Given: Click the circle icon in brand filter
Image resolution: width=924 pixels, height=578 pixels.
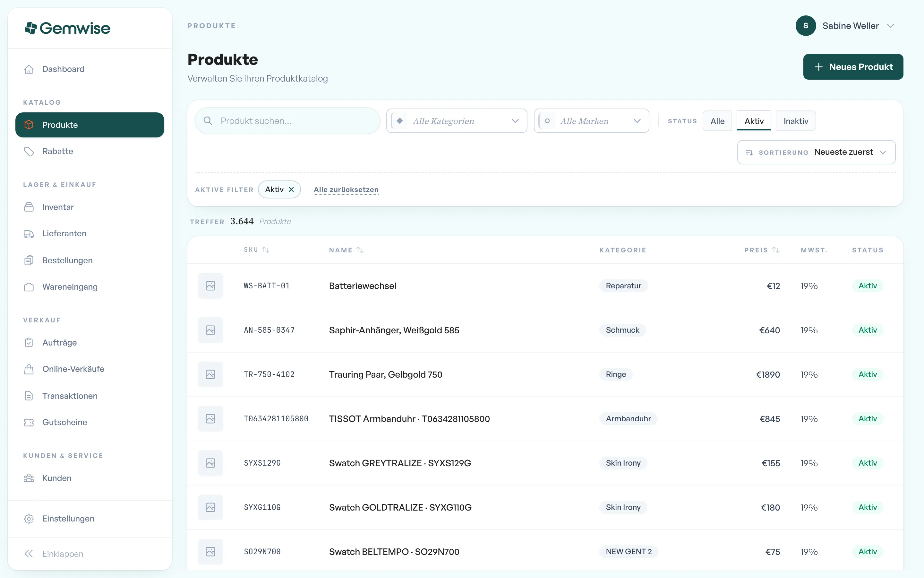Looking at the screenshot, I should pos(547,121).
